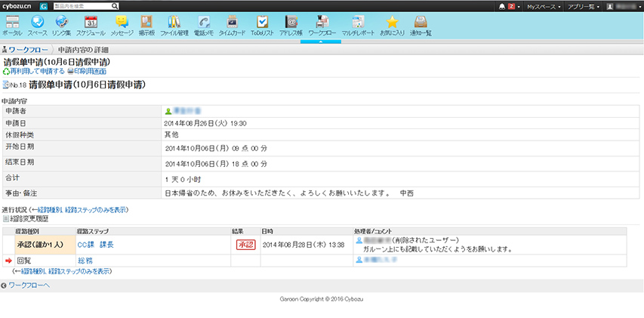Open the ToDo list icon
Screen dimensions: 644x318
[262, 22]
